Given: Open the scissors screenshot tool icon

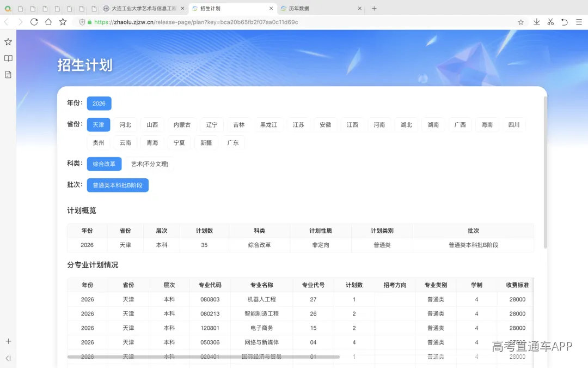Looking at the screenshot, I should coord(550,22).
